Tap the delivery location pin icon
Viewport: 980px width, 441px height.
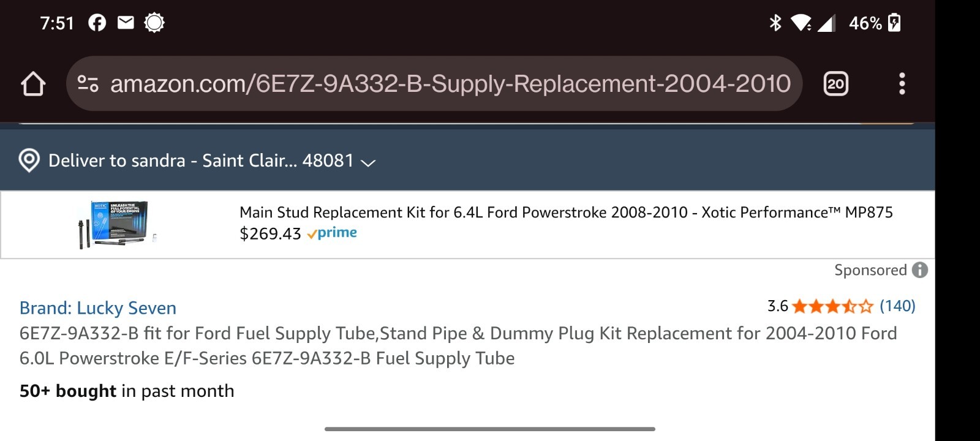coord(29,160)
